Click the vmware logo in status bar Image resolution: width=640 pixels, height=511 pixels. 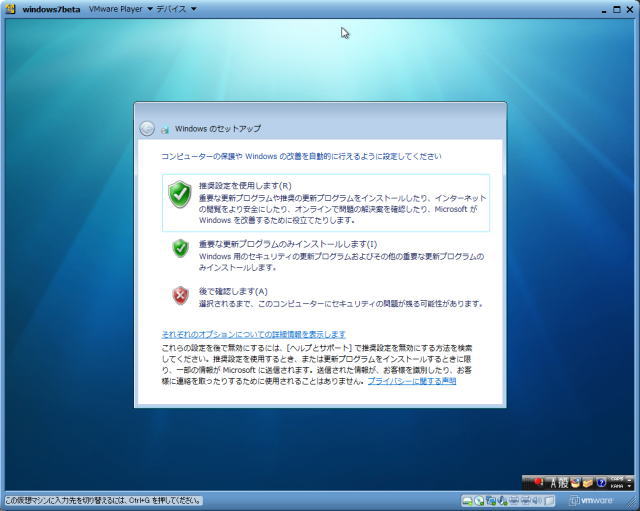pyautogui.click(x=591, y=500)
